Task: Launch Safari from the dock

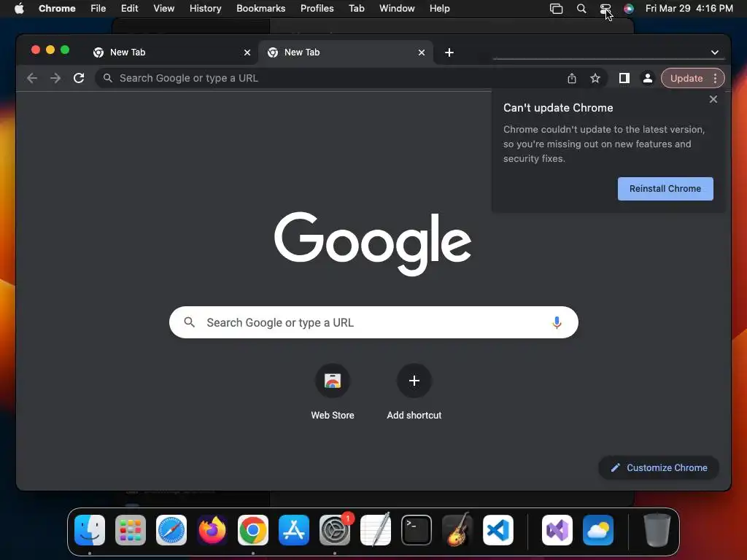Action: [171, 530]
